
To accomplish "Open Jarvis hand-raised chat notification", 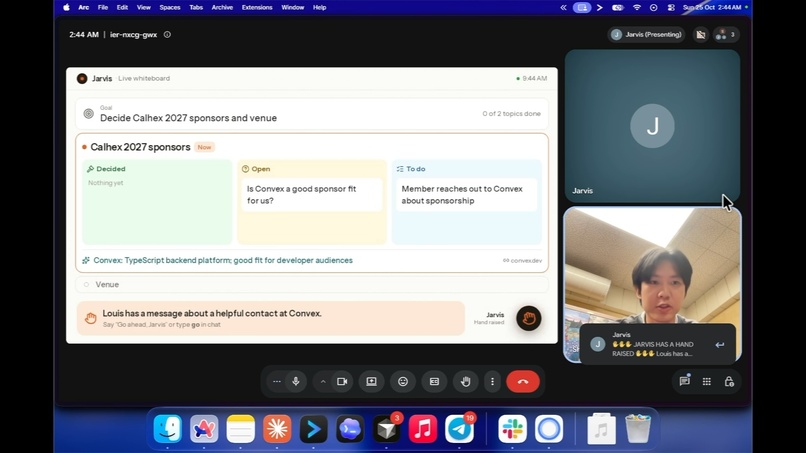I will [x=657, y=345].
